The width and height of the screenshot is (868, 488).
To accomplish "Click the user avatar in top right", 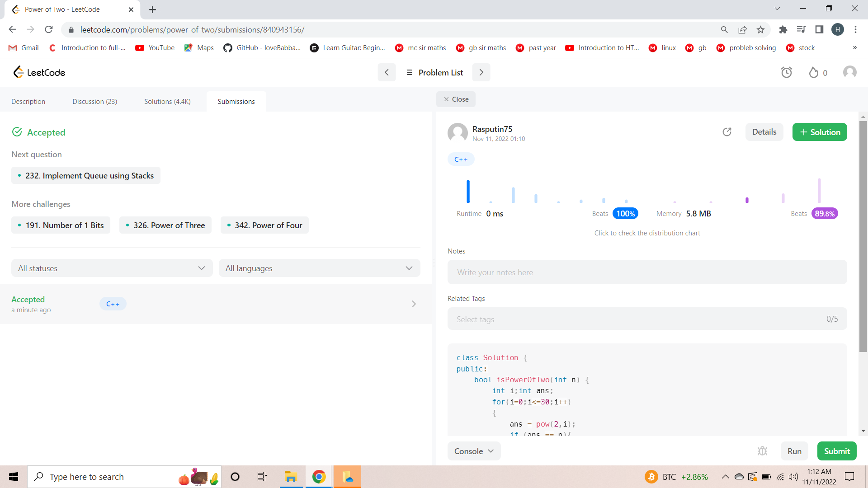I will pos(849,72).
